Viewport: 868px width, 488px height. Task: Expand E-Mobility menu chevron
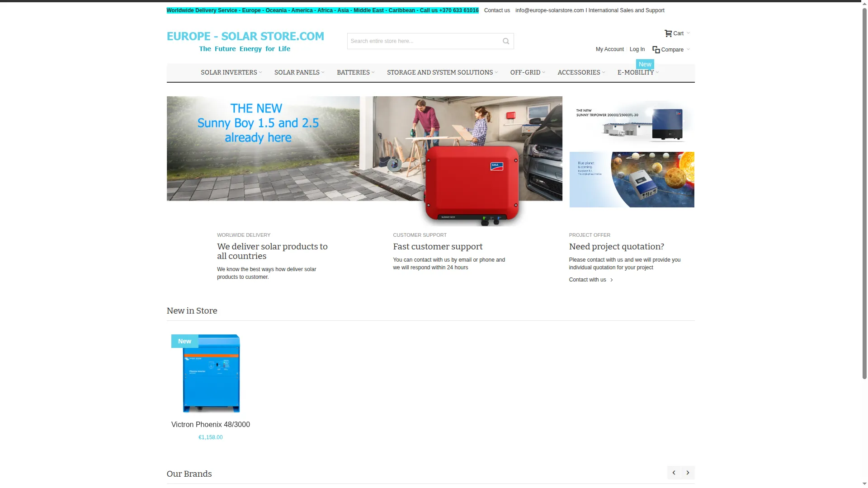[x=657, y=72]
